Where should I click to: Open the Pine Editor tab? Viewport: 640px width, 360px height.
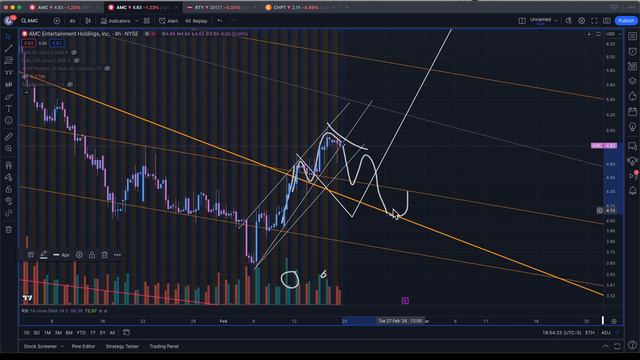pos(83,347)
